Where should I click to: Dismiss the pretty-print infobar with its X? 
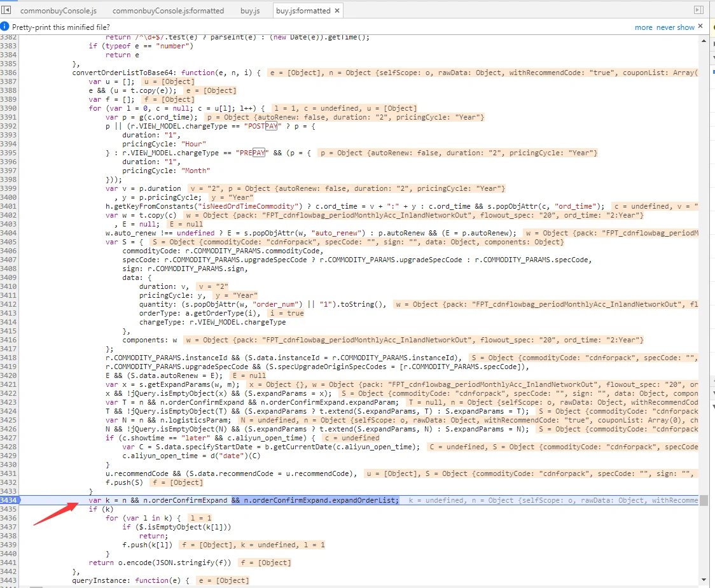pyautogui.click(x=700, y=27)
